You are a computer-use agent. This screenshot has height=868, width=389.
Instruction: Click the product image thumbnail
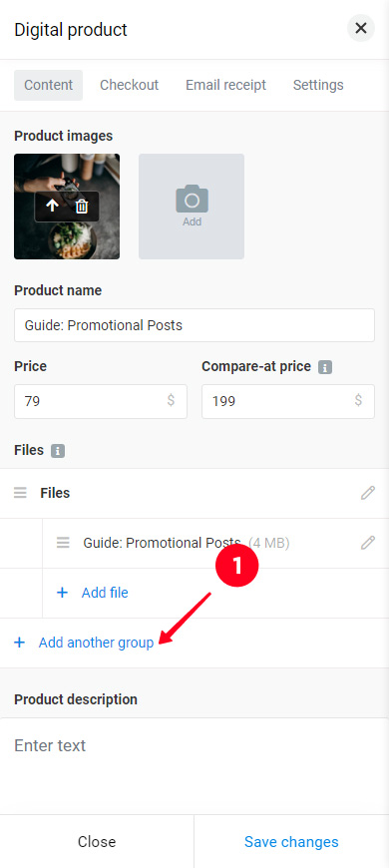pyautogui.click(x=67, y=207)
